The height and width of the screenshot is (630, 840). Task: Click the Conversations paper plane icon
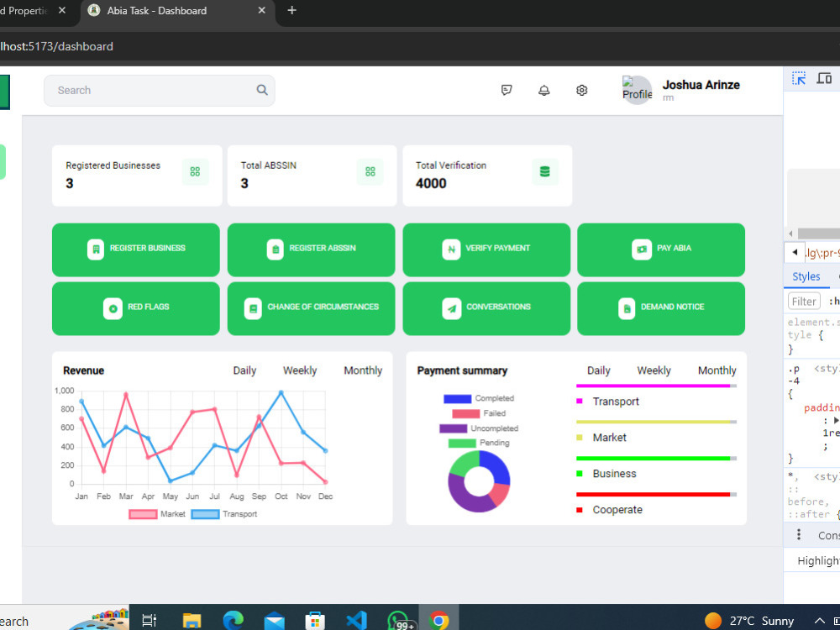click(452, 308)
